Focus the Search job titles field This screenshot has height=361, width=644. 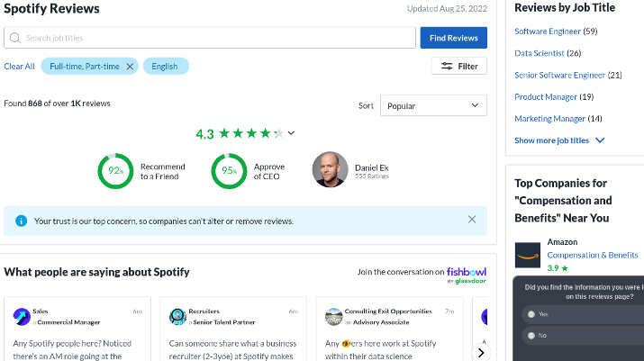(x=210, y=38)
